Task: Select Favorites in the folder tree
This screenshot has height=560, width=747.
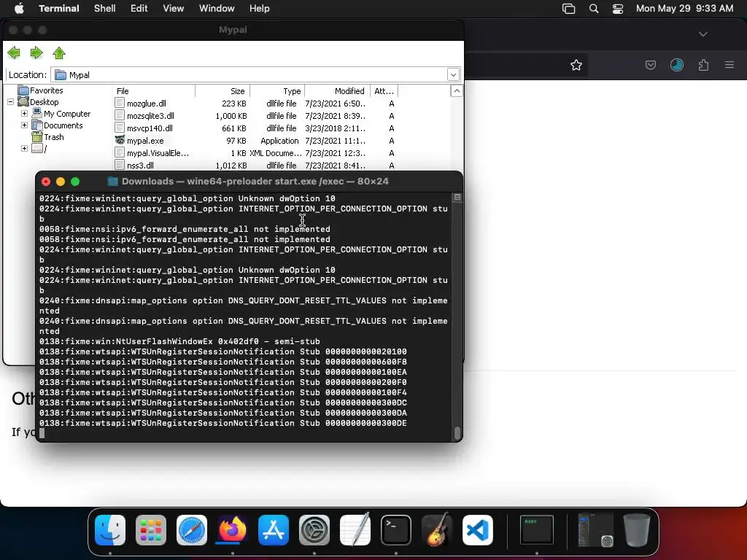Action: (x=46, y=90)
